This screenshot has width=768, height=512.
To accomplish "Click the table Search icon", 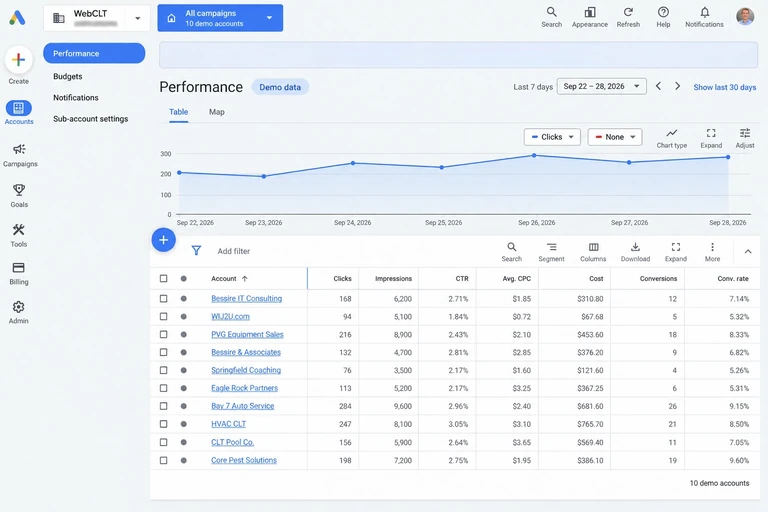I will [511, 247].
